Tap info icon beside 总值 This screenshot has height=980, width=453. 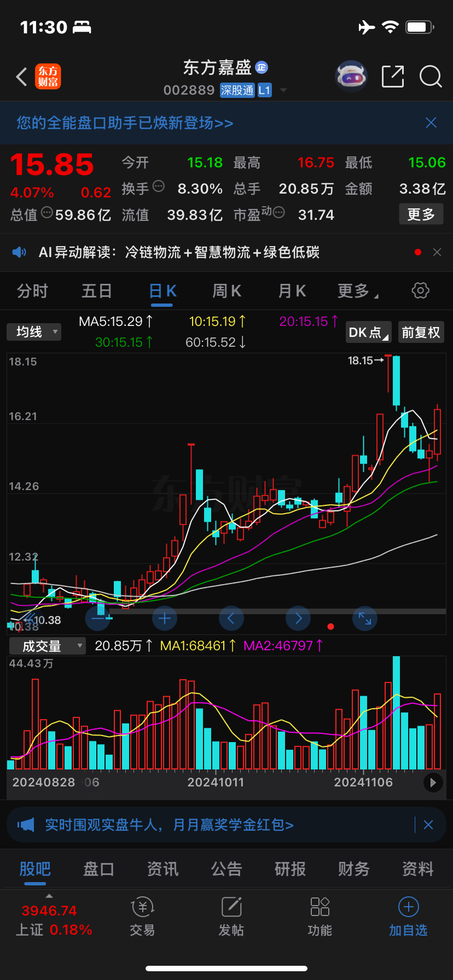pos(47,212)
